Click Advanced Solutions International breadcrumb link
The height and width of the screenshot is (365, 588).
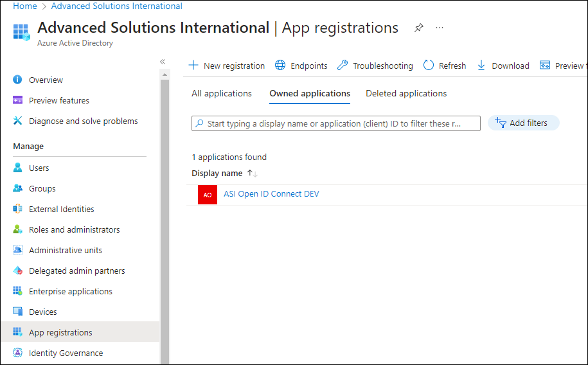(116, 6)
